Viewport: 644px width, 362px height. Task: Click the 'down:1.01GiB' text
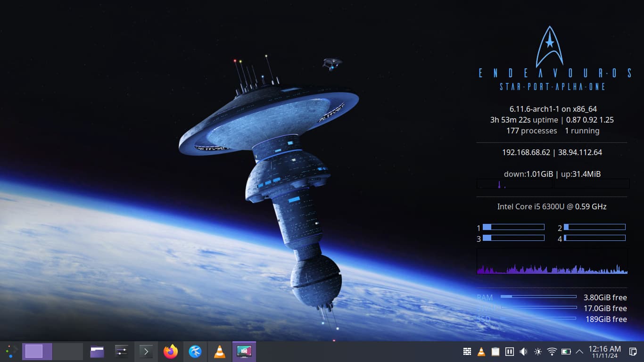(x=528, y=174)
